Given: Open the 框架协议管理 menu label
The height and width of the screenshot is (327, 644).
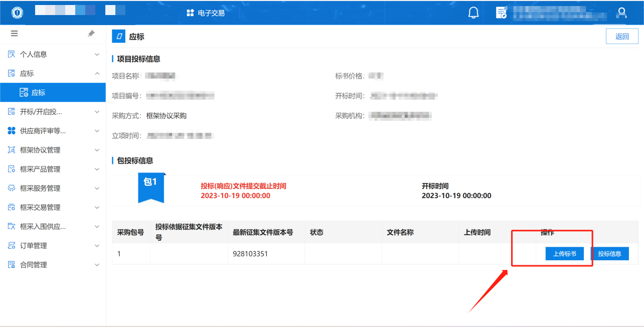Looking at the screenshot, I should tap(40, 150).
